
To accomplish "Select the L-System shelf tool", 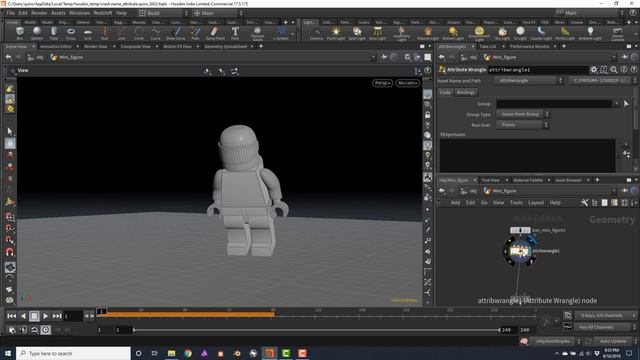I will (x=281, y=33).
